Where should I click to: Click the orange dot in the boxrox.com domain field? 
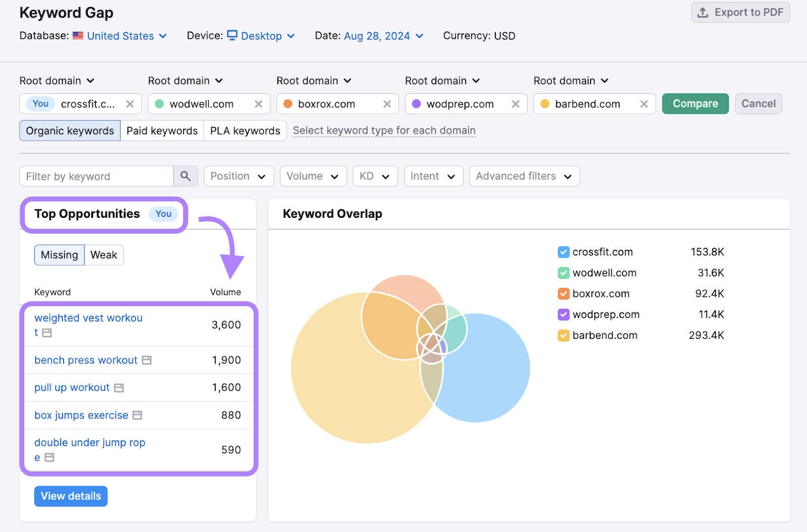coord(288,104)
